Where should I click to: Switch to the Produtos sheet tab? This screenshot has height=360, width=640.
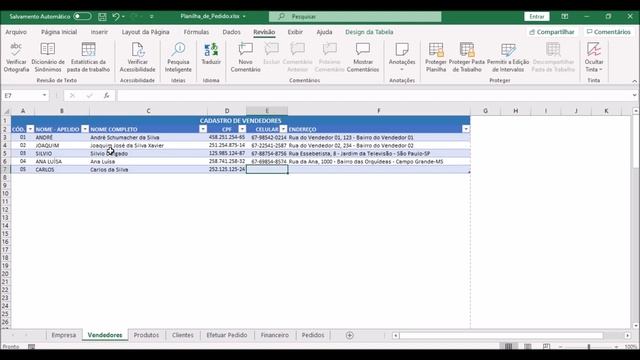(x=146, y=335)
